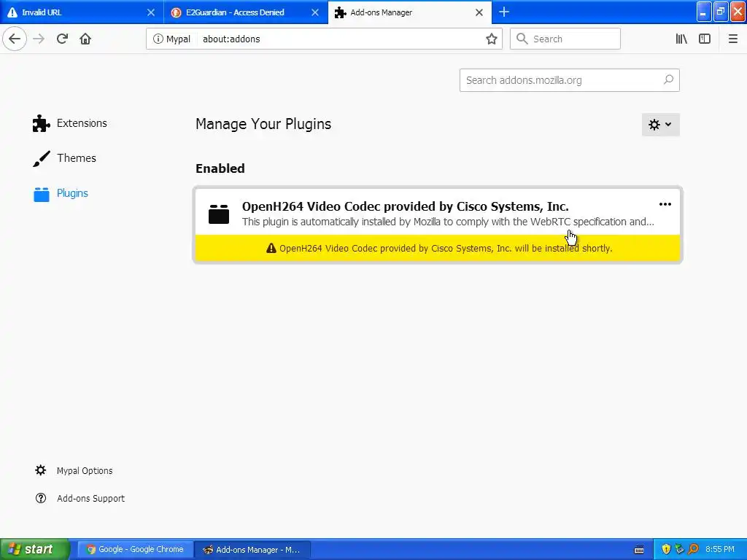The image size is (747, 560).
Task: Switch to E2Guardian - Access Denied tab
Action: (x=246, y=12)
